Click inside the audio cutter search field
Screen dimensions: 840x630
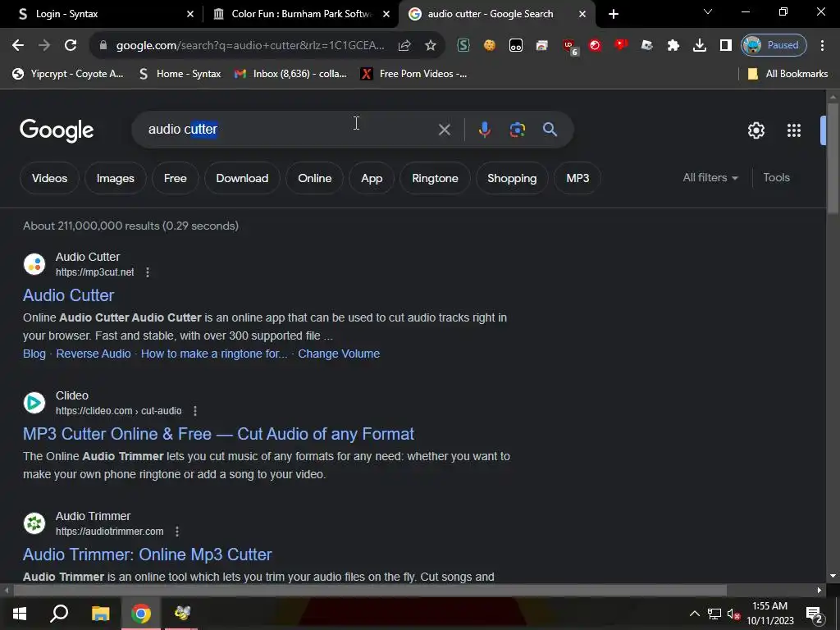point(290,130)
